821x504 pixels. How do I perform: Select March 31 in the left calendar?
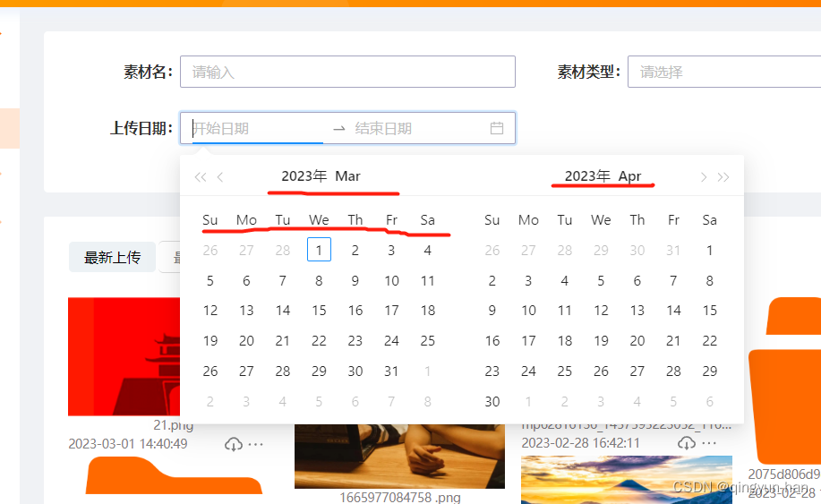point(391,372)
